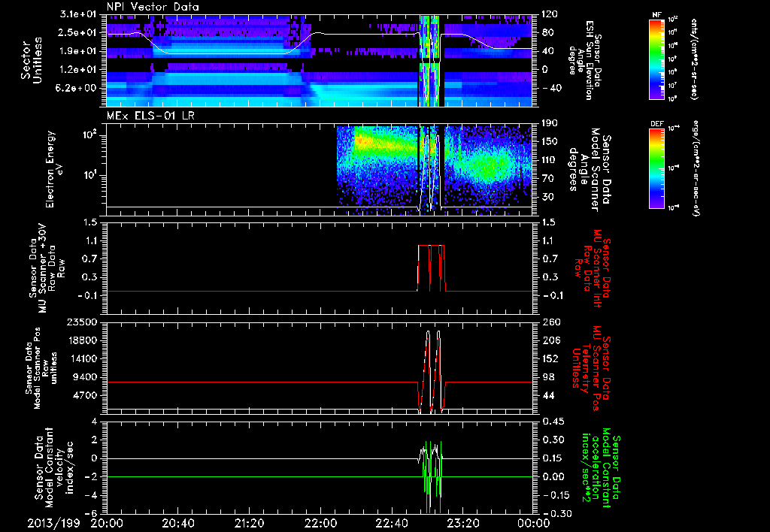770x532 pixels.
Task: Click the '80' Sun Elevation Angle tick
Action: tap(547, 32)
